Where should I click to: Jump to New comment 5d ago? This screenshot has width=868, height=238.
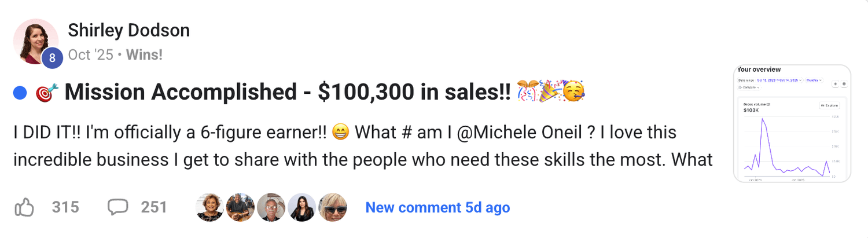tap(437, 207)
